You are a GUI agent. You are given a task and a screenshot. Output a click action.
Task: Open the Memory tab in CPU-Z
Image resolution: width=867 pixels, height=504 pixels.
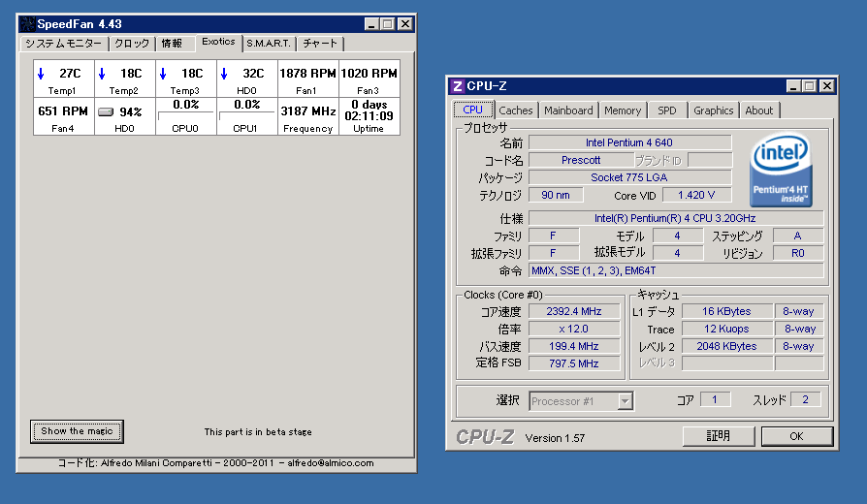623,110
